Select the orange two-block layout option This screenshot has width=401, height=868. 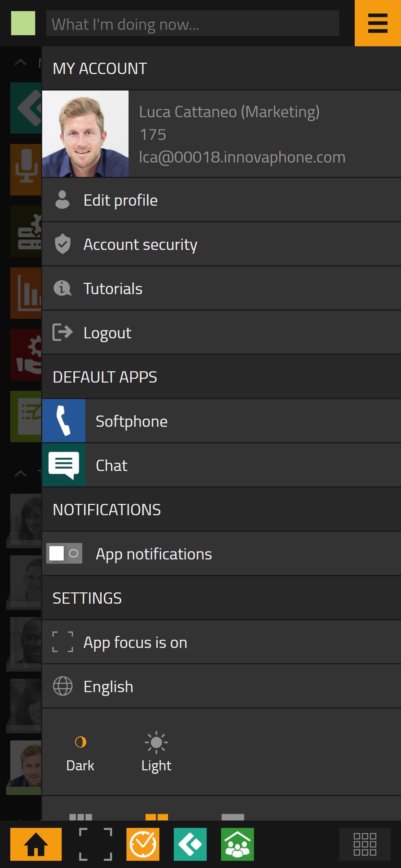tap(157, 817)
